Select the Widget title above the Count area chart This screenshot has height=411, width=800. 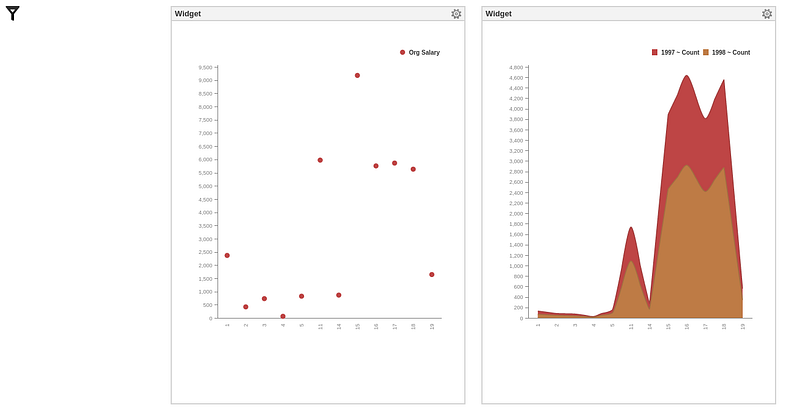coord(498,14)
